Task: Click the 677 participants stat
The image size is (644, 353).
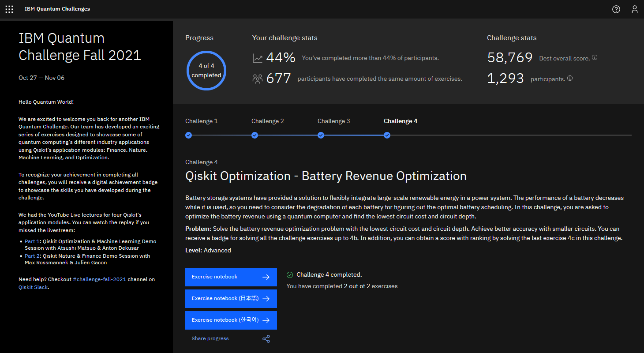Action: (x=278, y=79)
